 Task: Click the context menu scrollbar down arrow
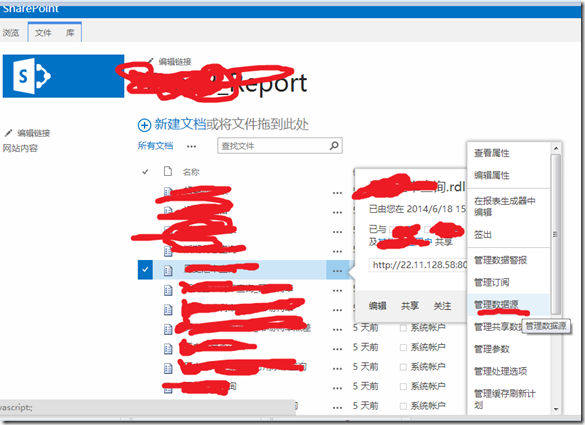click(556, 409)
